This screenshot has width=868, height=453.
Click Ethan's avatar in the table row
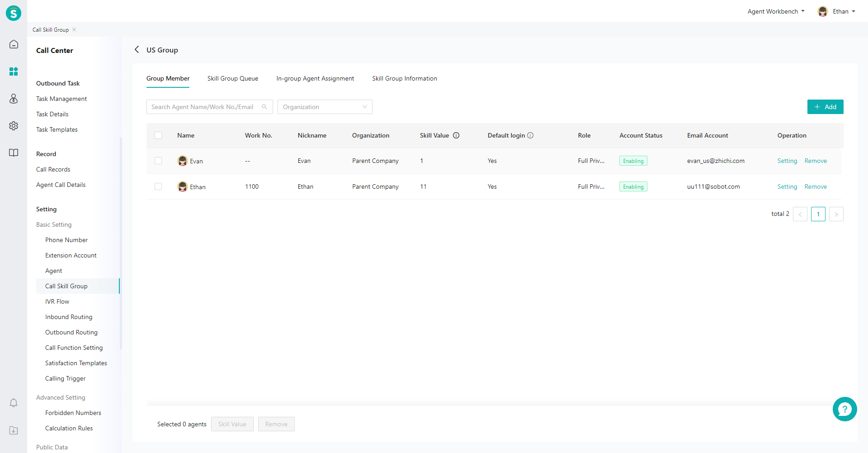(183, 186)
